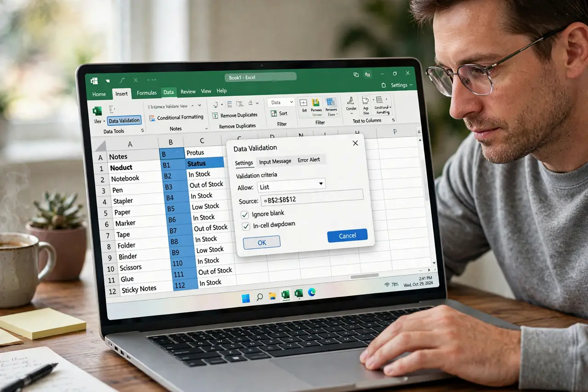588x392 pixels.
Task: Switch to the Home ribbon tab
Action: pos(99,94)
